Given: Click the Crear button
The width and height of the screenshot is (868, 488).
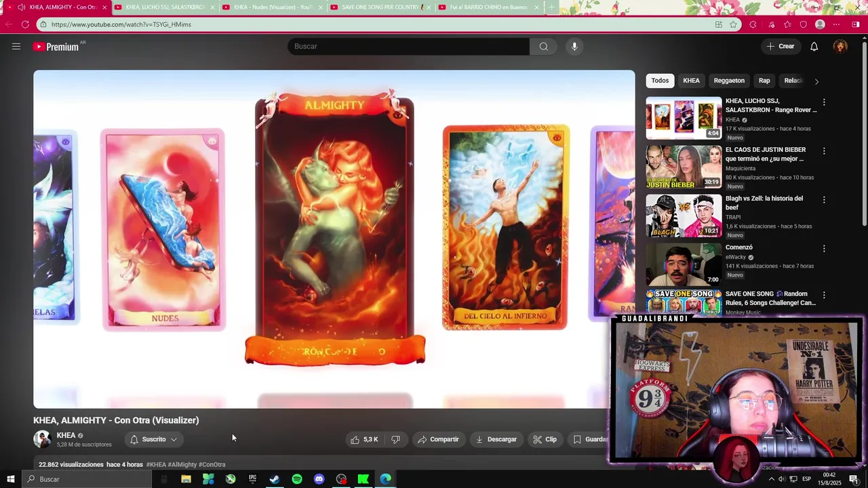Looking at the screenshot, I should tap(781, 46).
